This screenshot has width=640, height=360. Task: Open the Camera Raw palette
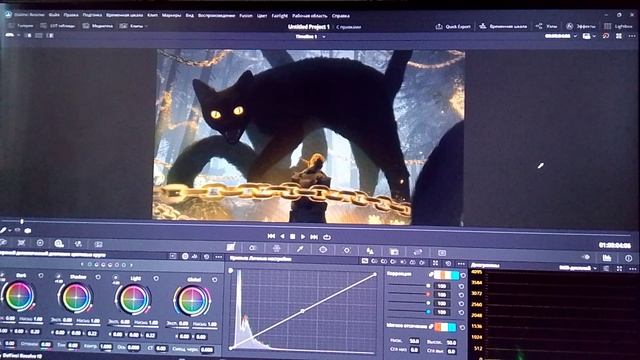tap(4, 242)
